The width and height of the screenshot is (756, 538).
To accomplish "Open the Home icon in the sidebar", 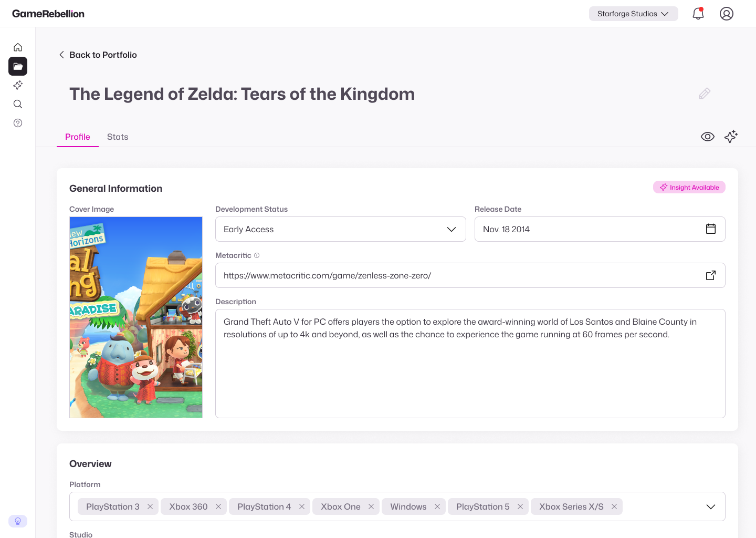I will 17,47.
